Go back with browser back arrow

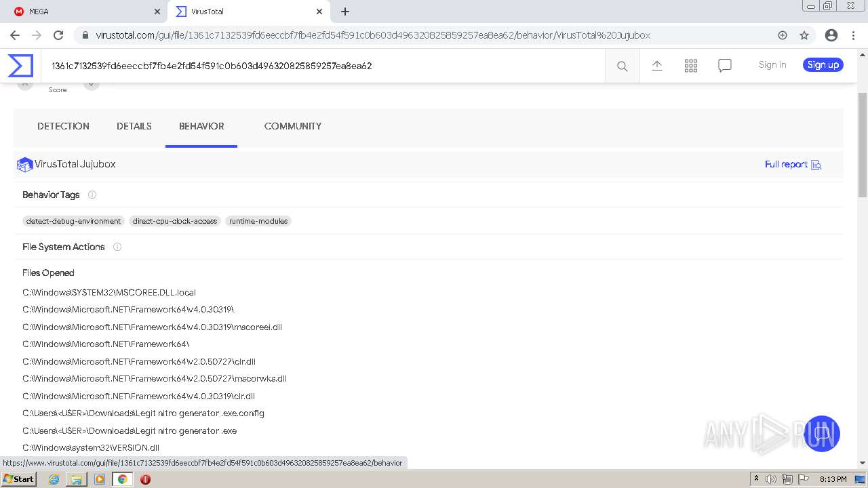[15, 35]
